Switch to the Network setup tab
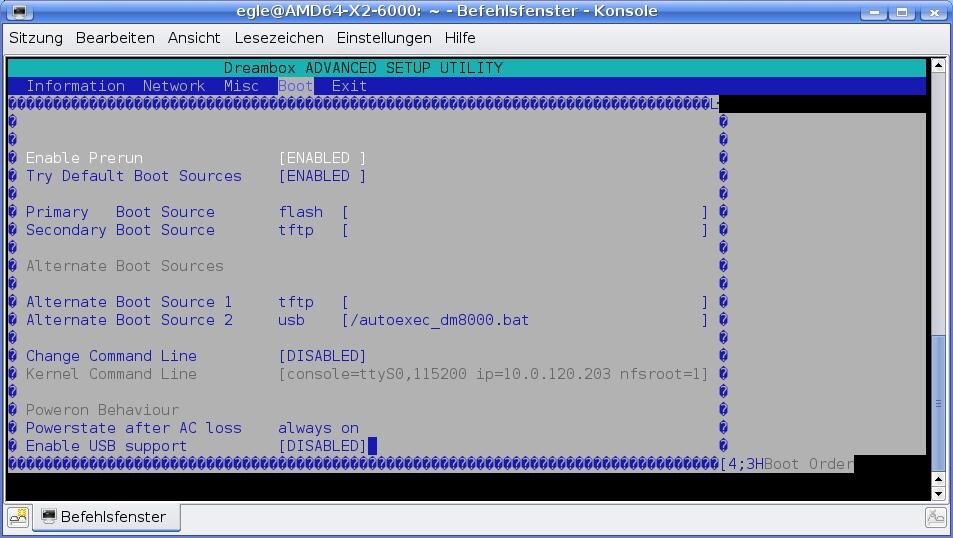Screen dimensions: 953x538 (x=174, y=86)
